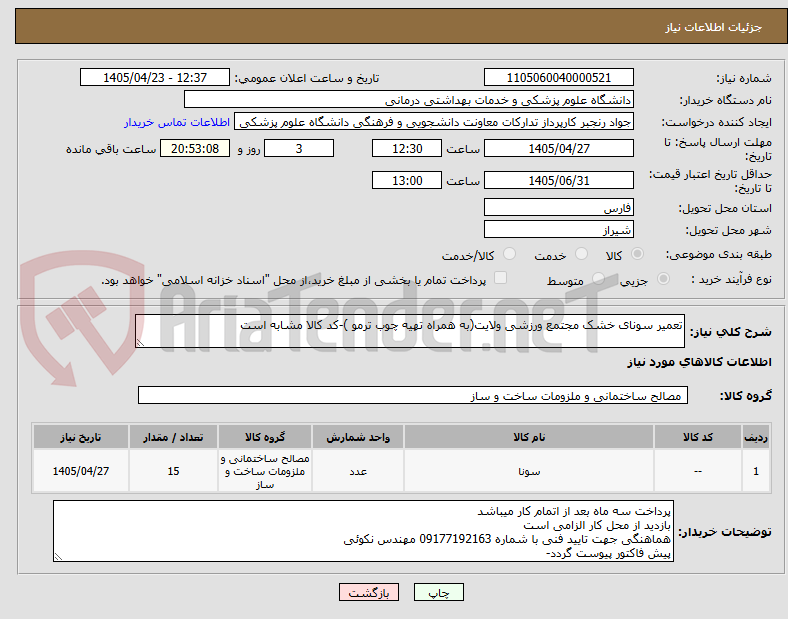Choose the جزیی purchase process option
The image size is (788, 619).
(x=663, y=279)
